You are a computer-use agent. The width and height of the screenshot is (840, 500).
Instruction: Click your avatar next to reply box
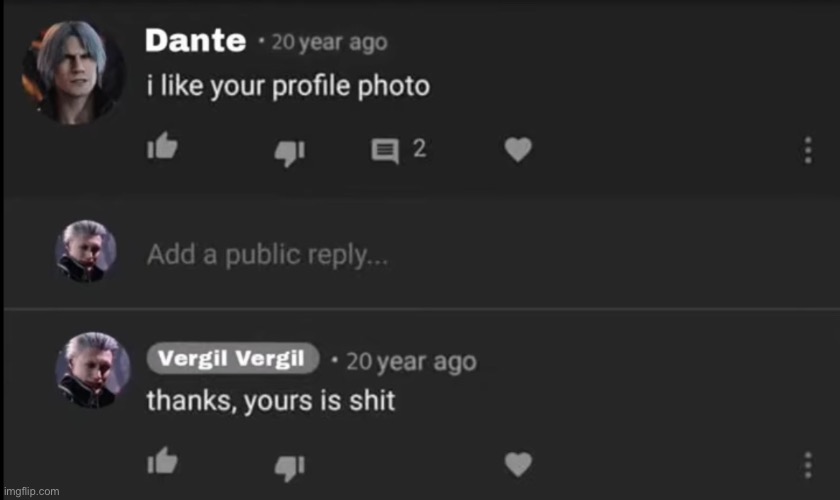86,251
